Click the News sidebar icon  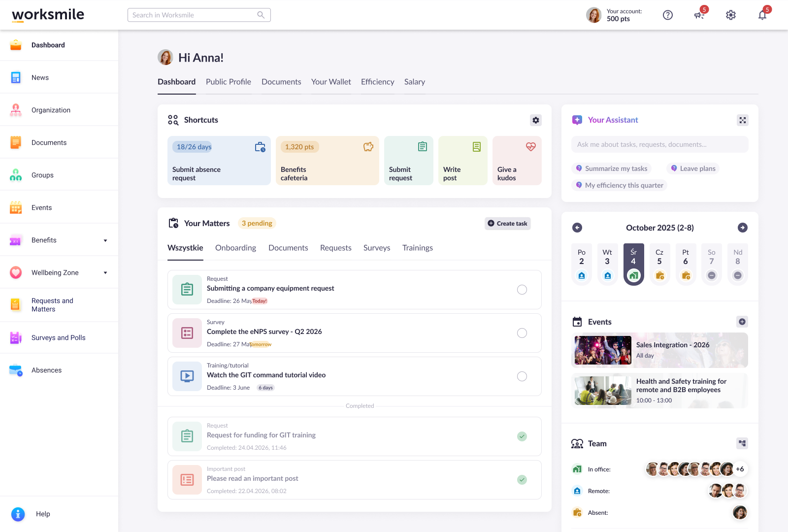pyautogui.click(x=16, y=77)
